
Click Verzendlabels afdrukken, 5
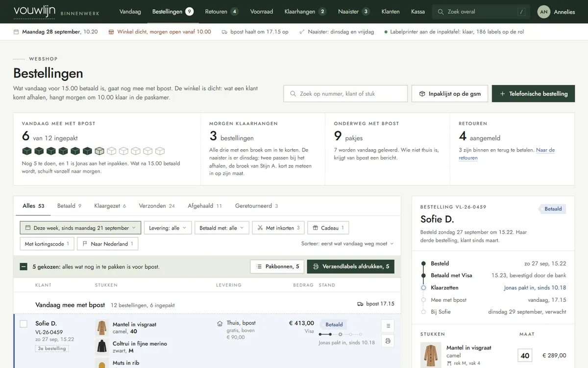351,266
